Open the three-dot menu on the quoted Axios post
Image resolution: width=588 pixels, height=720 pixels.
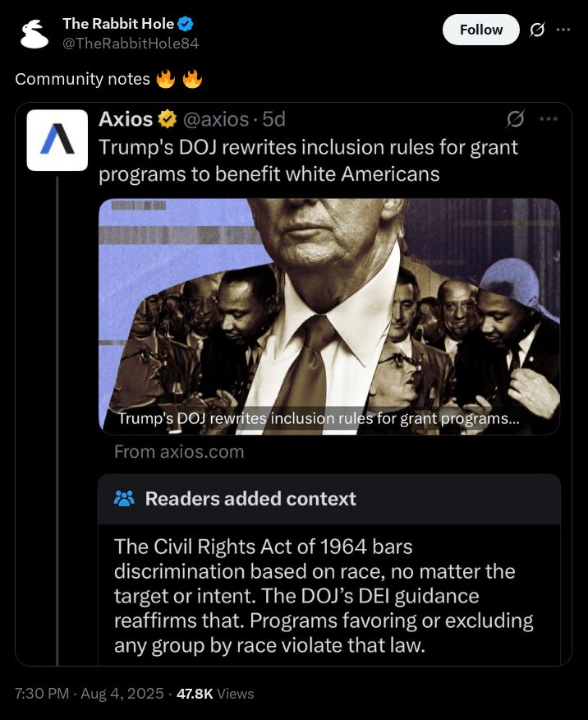coord(549,119)
